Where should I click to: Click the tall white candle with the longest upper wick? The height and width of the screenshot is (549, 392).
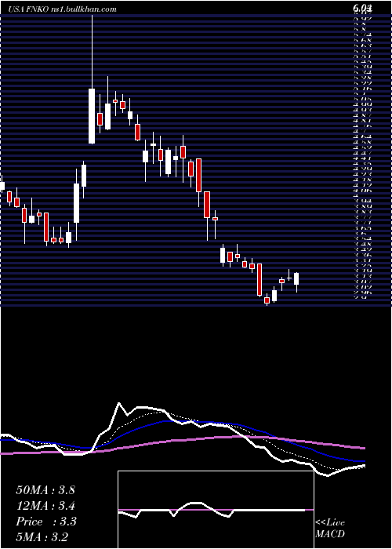pos(92,116)
